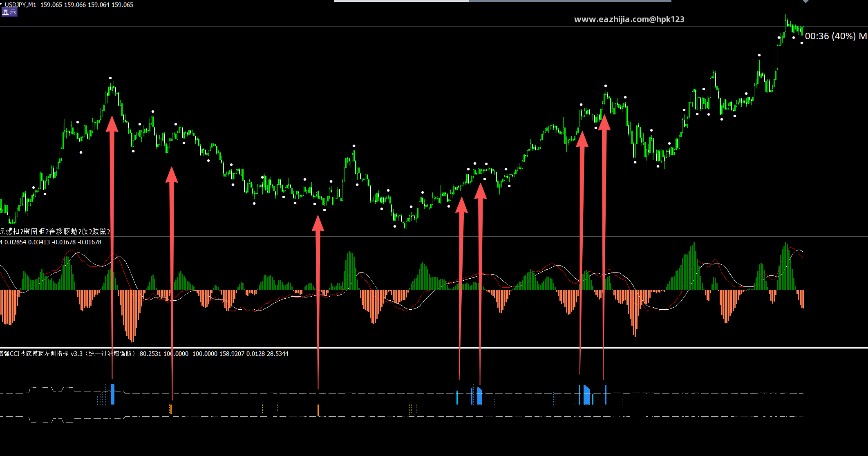Viewport: 868px width, 456px height.
Task: Click the solid orange signal bar in CCI window
Action: pos(318,410)
